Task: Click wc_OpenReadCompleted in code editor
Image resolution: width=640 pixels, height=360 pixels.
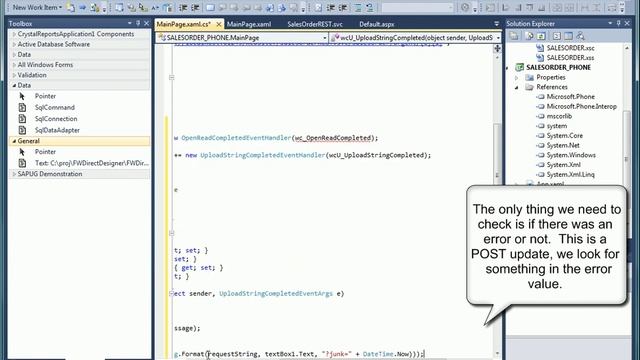Action: click(333, 138)
